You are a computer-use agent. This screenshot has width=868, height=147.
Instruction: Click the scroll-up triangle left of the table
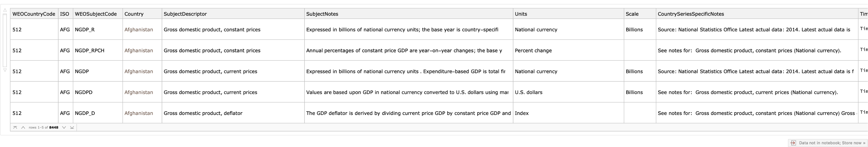(x=5, y=10)
